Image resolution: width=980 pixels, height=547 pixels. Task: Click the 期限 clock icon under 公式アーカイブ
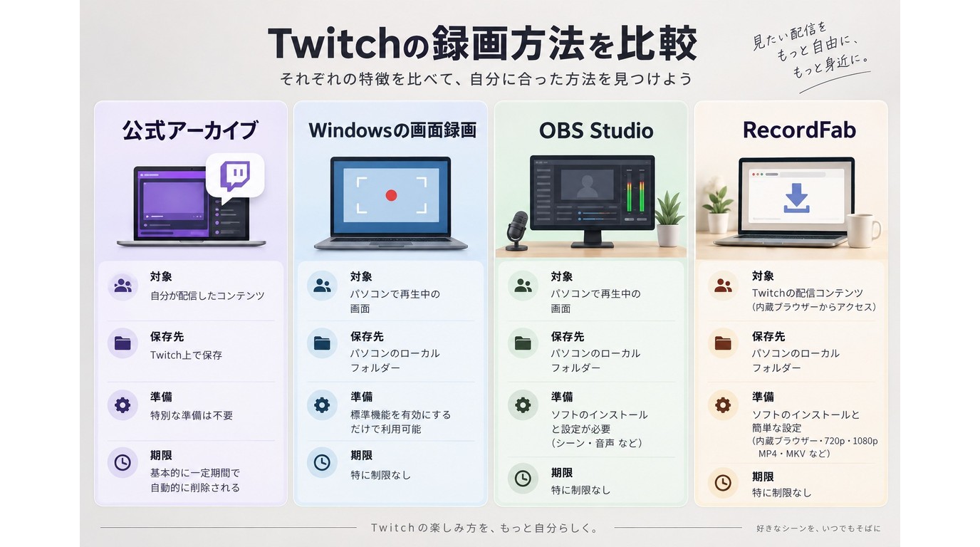click(x=123, y=463)
